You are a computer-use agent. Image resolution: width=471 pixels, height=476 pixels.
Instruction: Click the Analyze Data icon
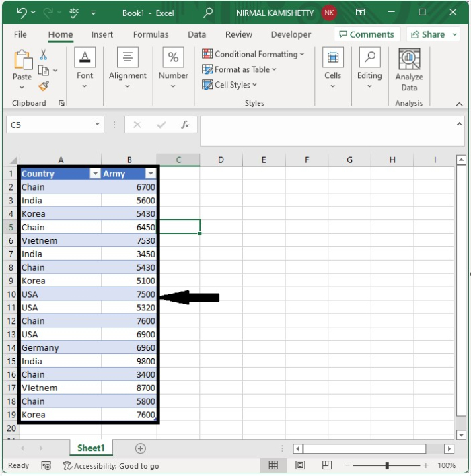[409, 59]
